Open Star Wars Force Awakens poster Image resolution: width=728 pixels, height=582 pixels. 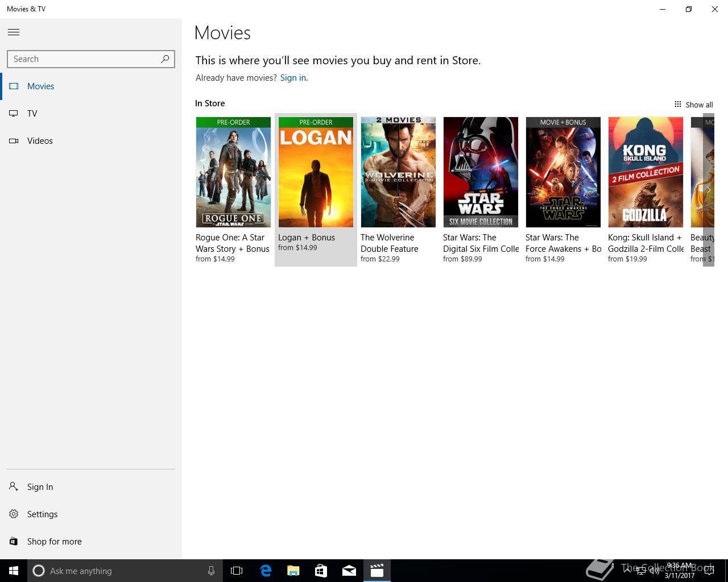pyautogui.click(x=563, y=172)
